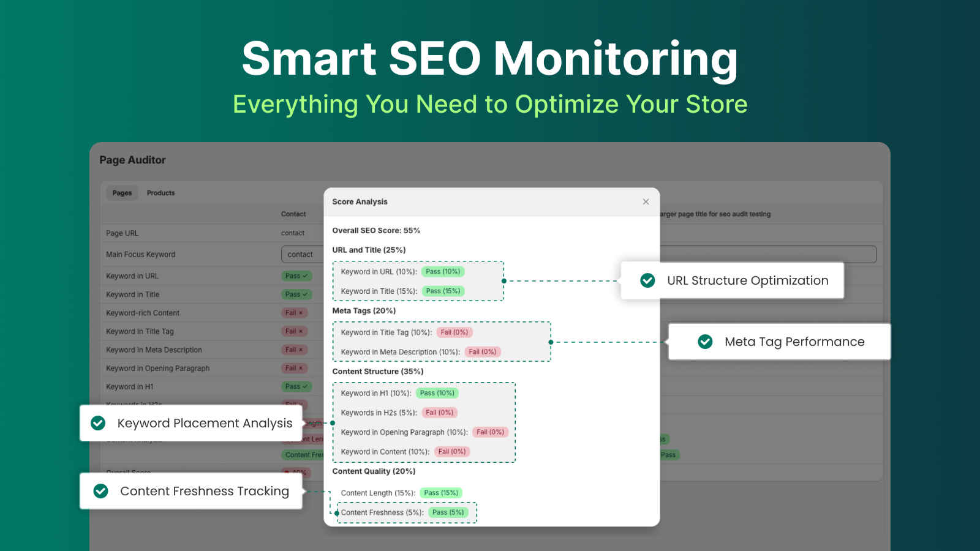Click the check icon on URL Structure Optimization callout

pos(647,280)
